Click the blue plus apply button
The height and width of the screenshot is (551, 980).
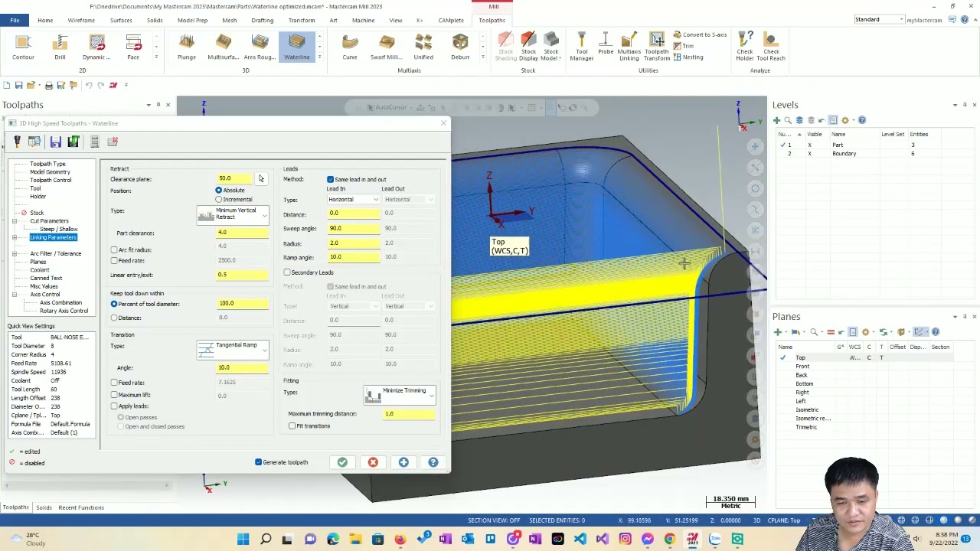pyautogui.click(x=403, y=462)
